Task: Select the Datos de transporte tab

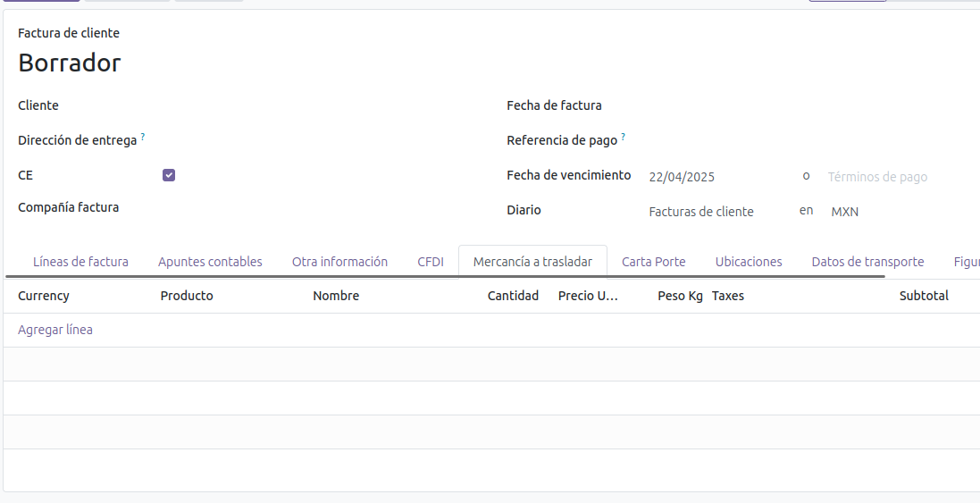Action: 867,262
